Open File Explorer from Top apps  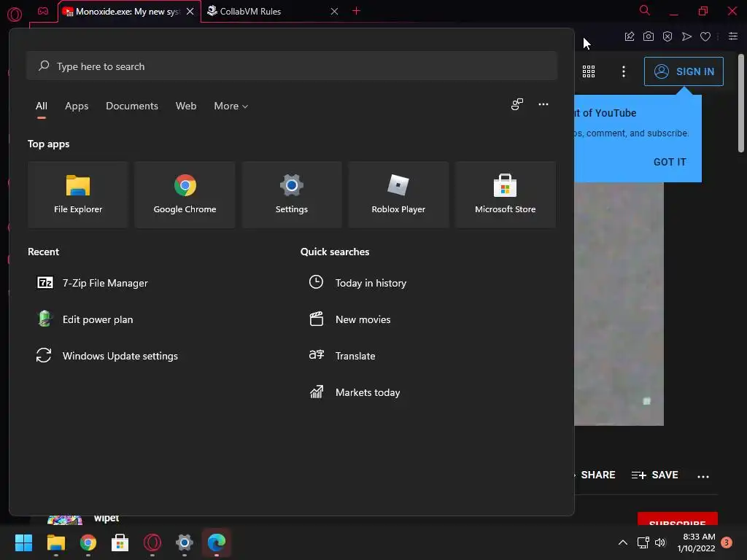click(78, 195)
